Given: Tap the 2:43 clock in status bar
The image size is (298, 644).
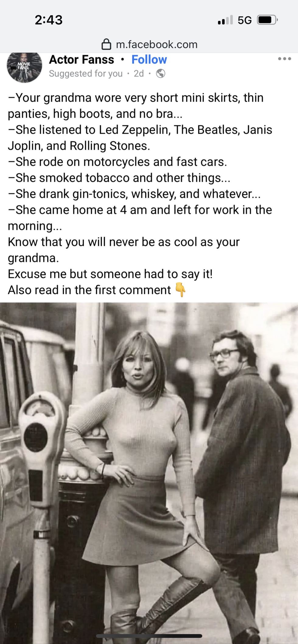Looking at the screenshot, I should click(49, 20).
